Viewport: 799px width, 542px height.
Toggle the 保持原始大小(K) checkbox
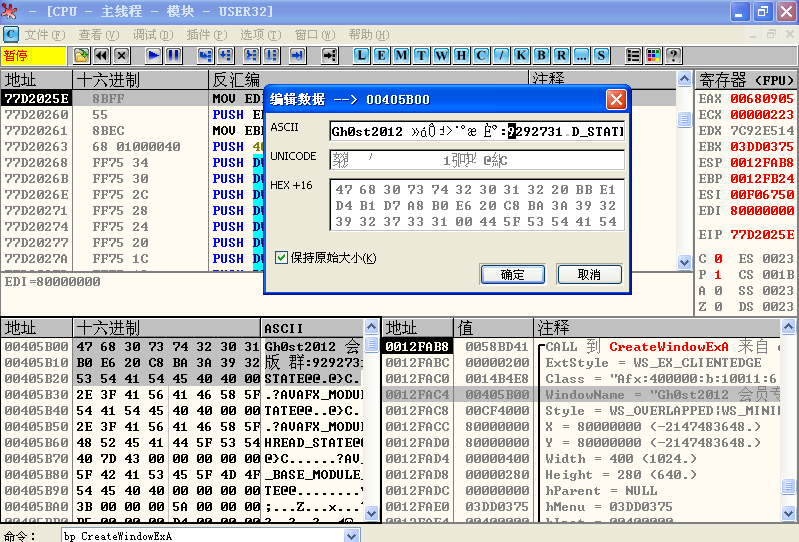point(281,257)
